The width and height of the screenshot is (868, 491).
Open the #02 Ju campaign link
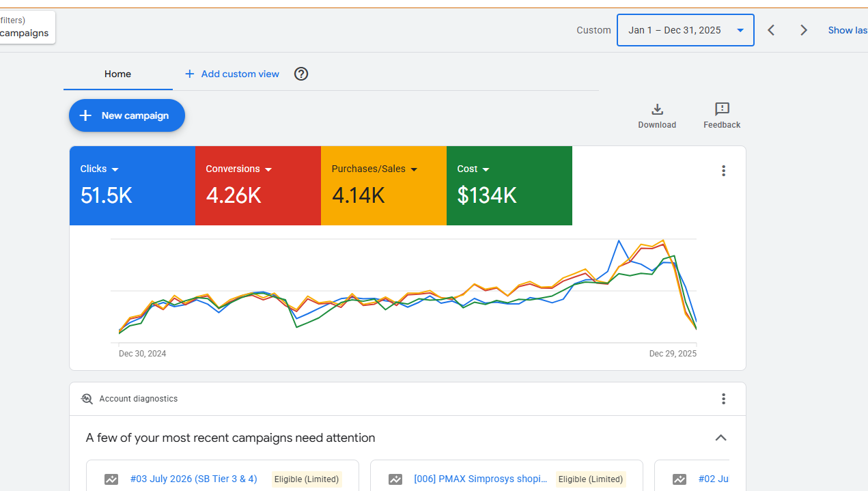(713, 479)
